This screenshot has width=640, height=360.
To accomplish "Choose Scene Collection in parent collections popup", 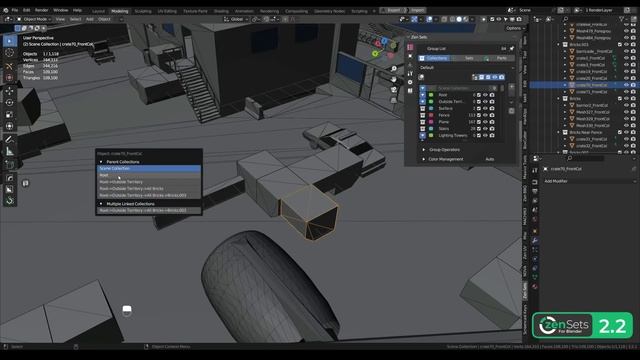I will (149, 169).
